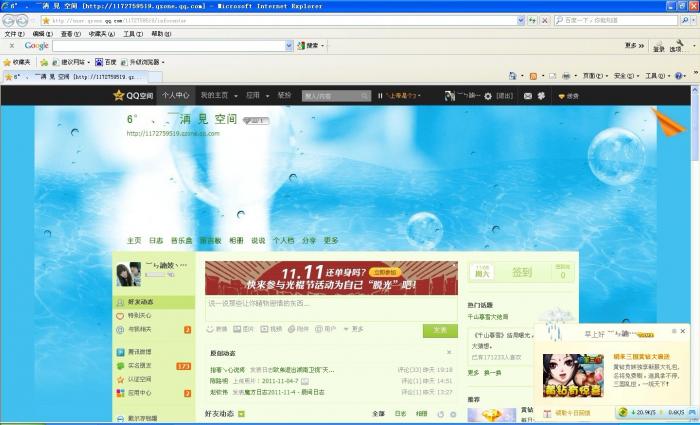Open the mail envelope icon in the navbar
Screen dimensions: 700x425
click(x=528, y=96)
